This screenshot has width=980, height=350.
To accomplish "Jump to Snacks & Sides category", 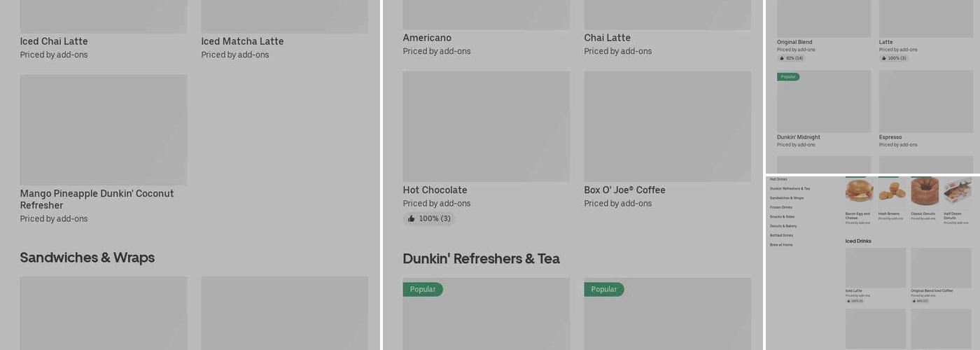I will tap(782, 217).
